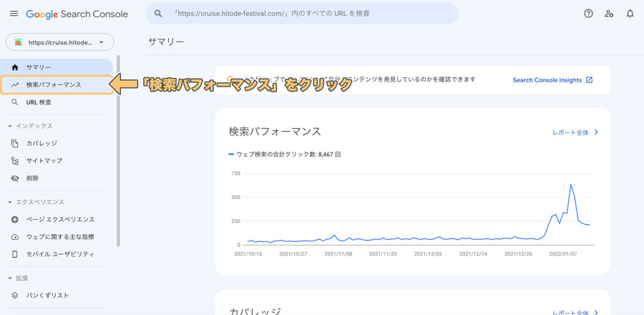Image resolution: width=644 pixels, height=315 pixels.
Task: Click the sidebar vertical scrollbar
Action: pos(118,151)
